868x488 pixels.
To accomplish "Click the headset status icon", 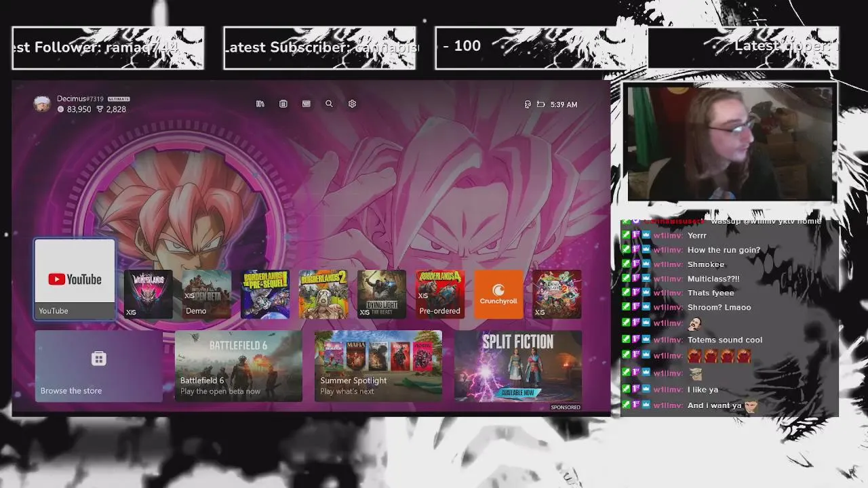I will click(528, 104).
